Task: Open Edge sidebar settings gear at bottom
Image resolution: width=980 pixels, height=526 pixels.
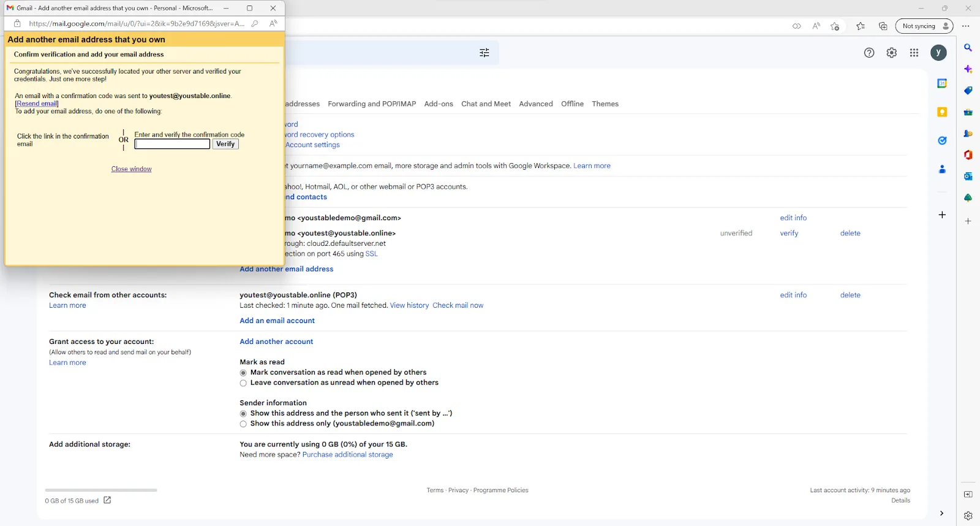Action: pyautogui.click(x=968, y=516)
